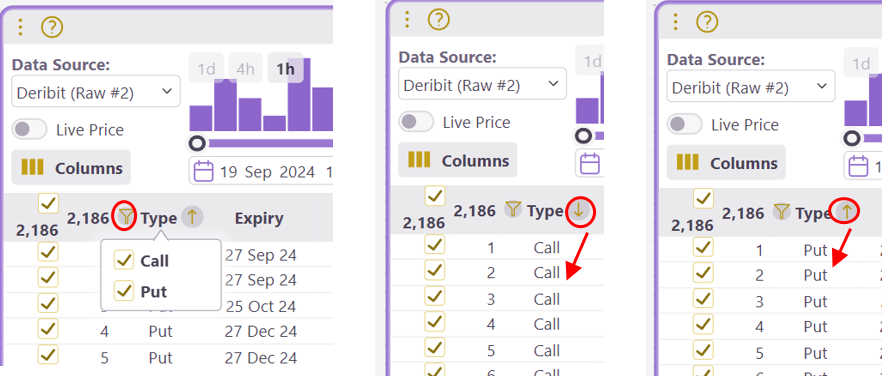The image size is (892, 376).
Task: Uncheck the select-all header checkbox in the left panel
Action: coord(48,203)
